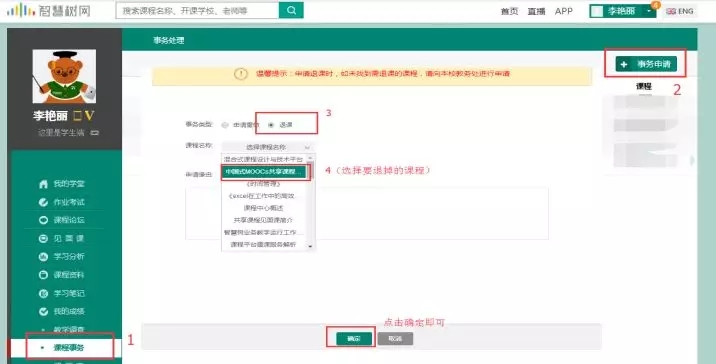Open the 选择课程名称 dropdown
The height and width of the screenshot is (364, 716).
[x=268, y=147]
